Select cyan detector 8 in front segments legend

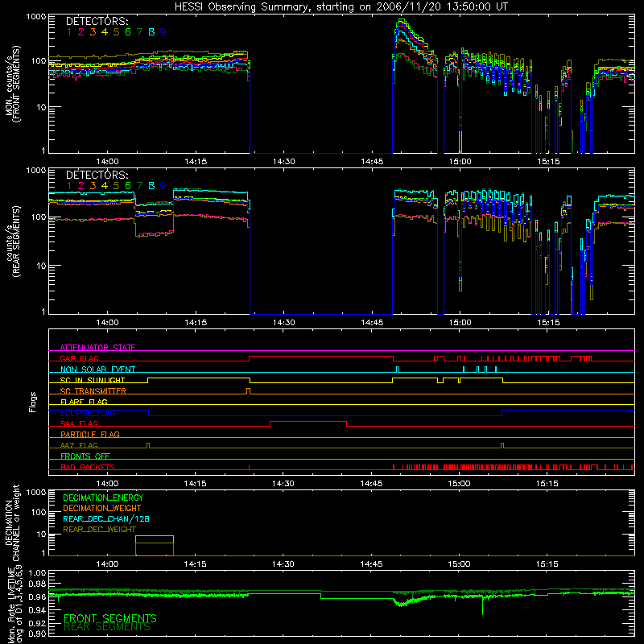(151, 32)
